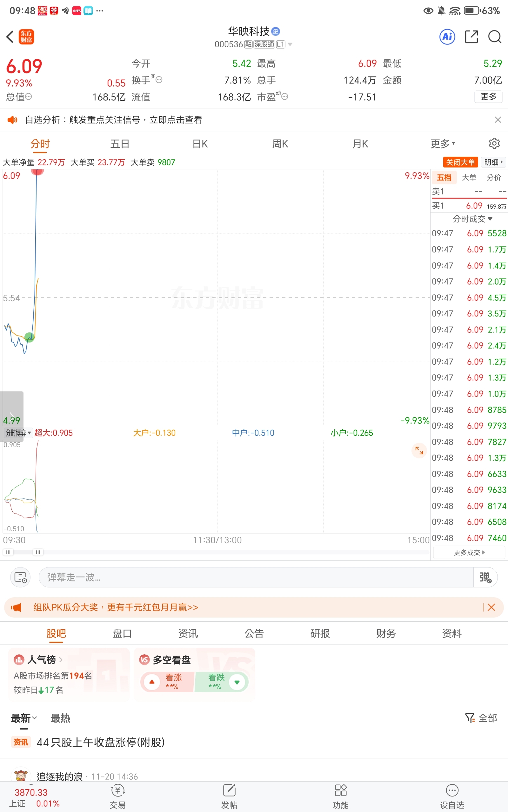Open 追逐我的浪 user post

coord(59,776)
